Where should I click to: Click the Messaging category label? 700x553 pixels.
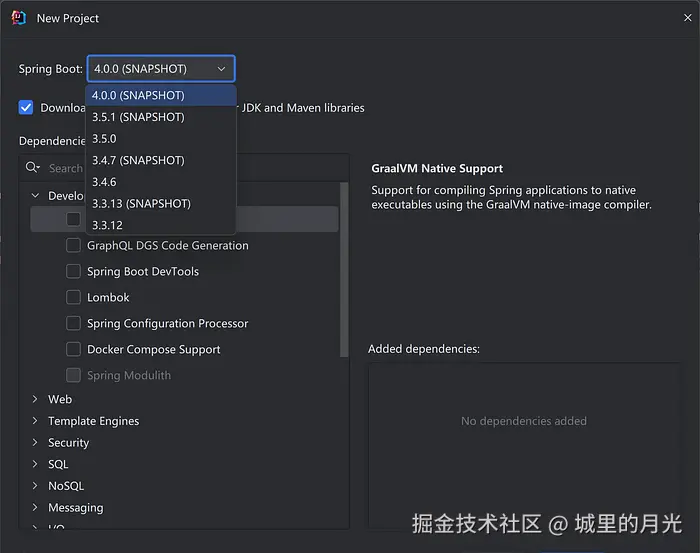click(x=75, y=507)
